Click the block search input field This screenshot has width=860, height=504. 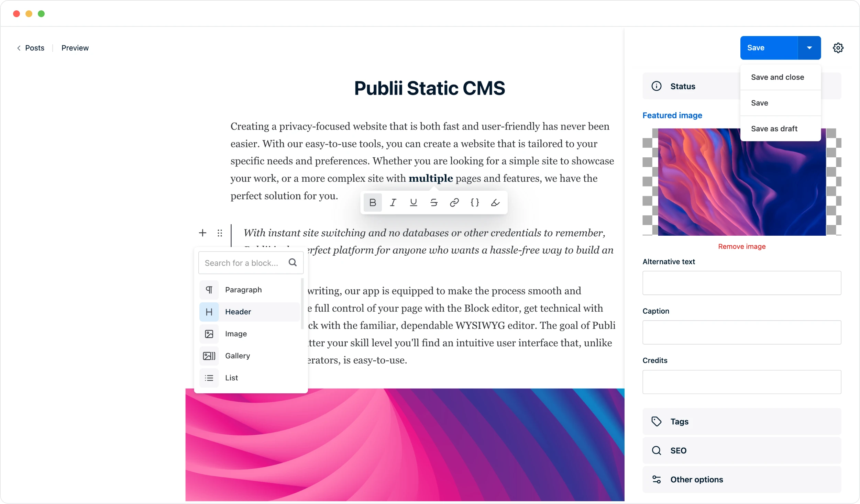coord(244,262)
